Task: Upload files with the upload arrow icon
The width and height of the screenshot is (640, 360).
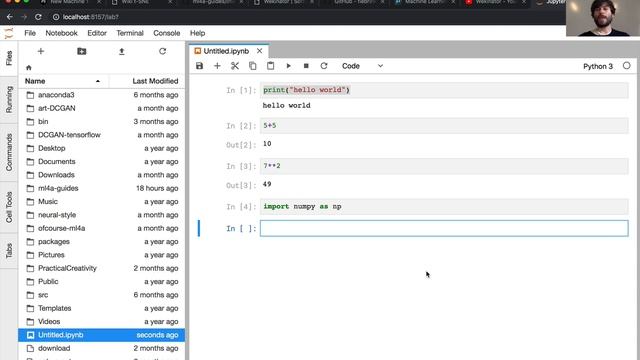Action: pos(122,51)
